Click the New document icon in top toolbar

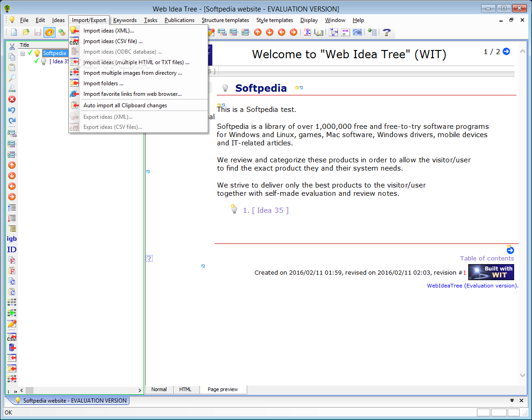tap(14, 32)
